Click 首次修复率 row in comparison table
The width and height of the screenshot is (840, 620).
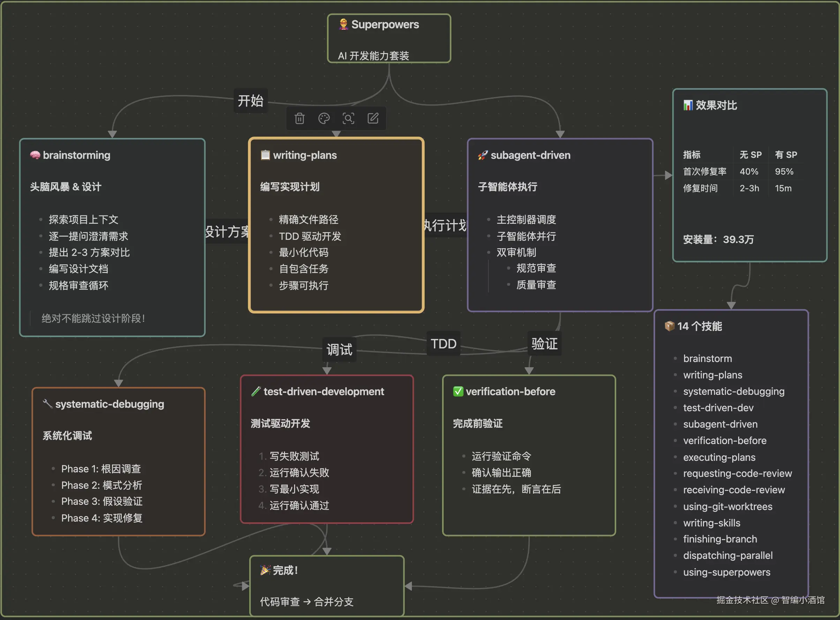click(x=705, y=171)
